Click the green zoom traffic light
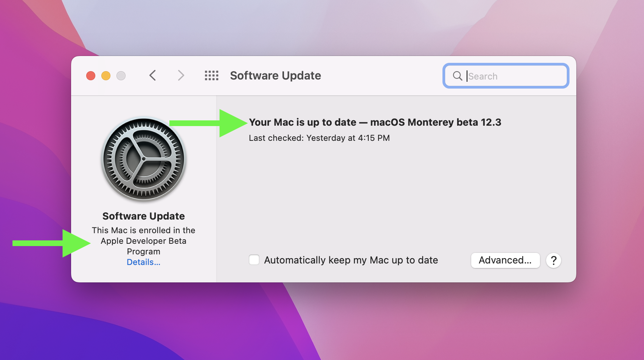 pyautogui.click(x=121, y=75)
